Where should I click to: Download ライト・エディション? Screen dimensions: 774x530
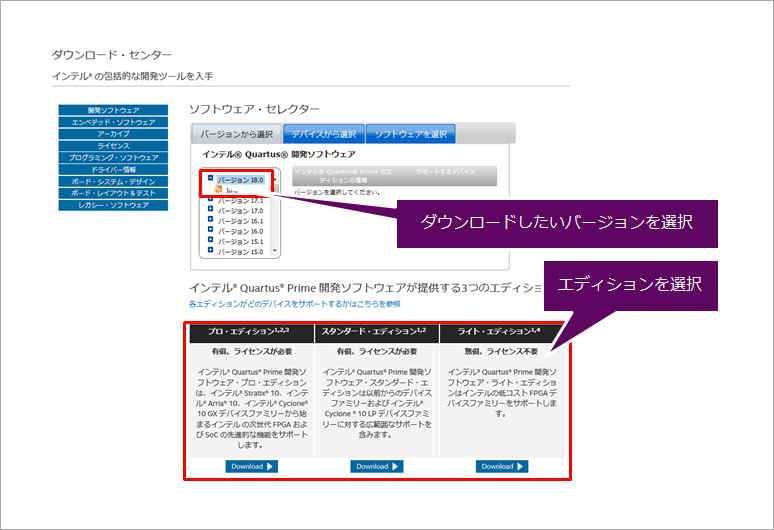pos(502,466)
